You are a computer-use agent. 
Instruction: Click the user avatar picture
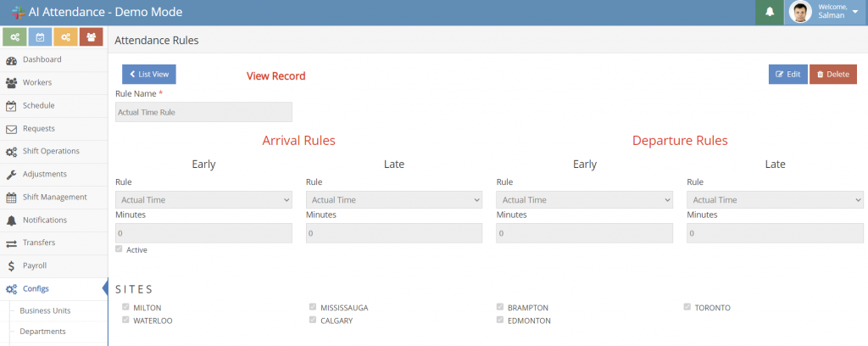coord(800,12)
